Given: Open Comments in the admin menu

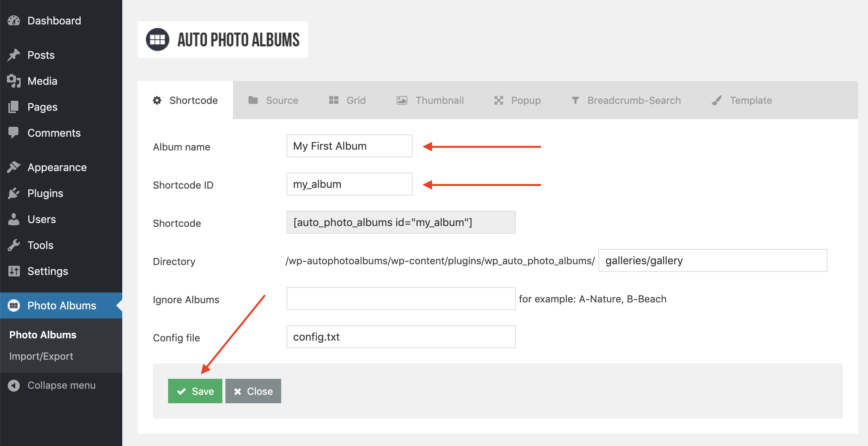Looking at the screenshot, I should 61,133.
